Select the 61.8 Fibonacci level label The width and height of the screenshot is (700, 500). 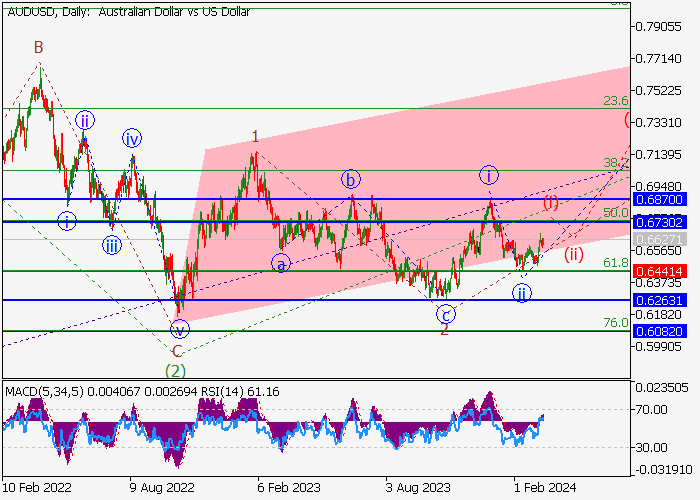pos(616,262)
